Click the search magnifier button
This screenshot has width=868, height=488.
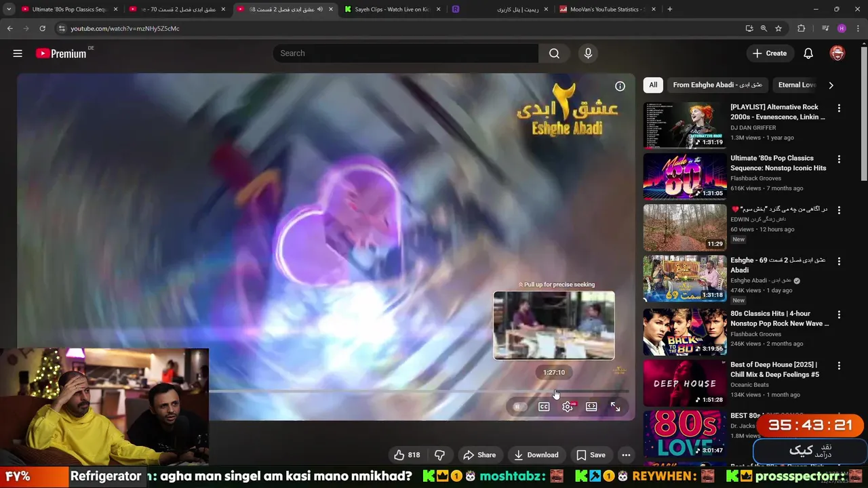(x=554, y=54)
